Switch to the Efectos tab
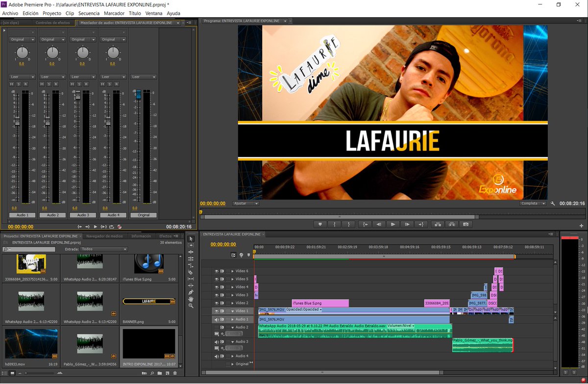The image size is (588, 384). tap(166, 236)
